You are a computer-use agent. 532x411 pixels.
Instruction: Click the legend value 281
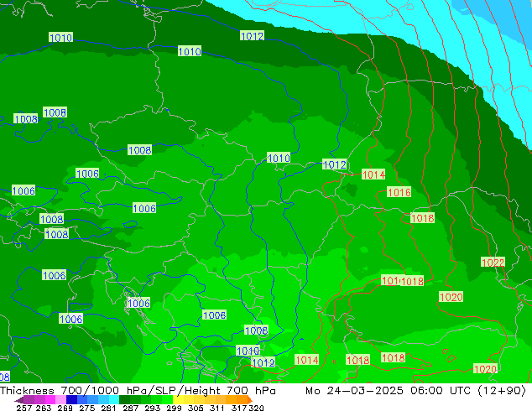tap(108, 408)
